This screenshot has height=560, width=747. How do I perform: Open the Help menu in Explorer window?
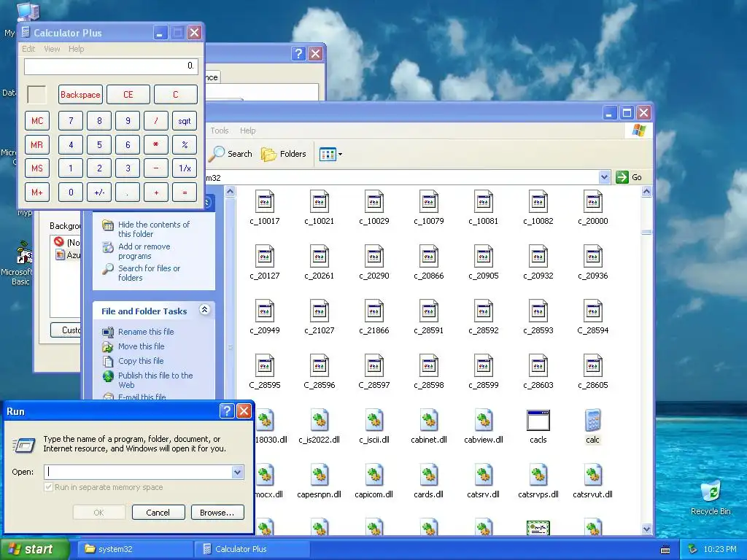click(x=248, y=131)
